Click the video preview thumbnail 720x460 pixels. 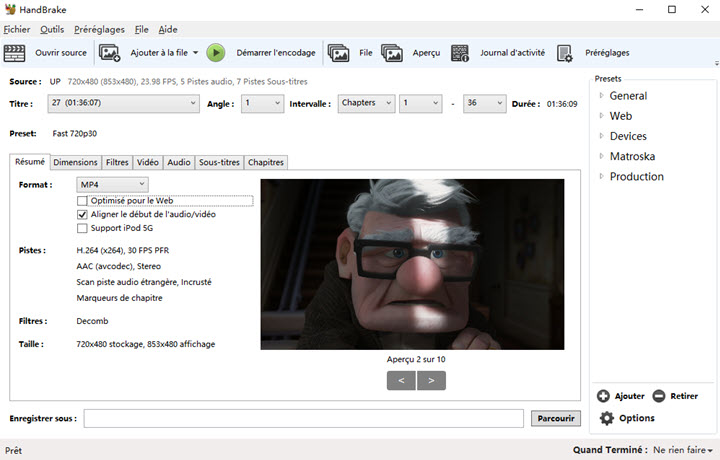click(x=412, y=264)
